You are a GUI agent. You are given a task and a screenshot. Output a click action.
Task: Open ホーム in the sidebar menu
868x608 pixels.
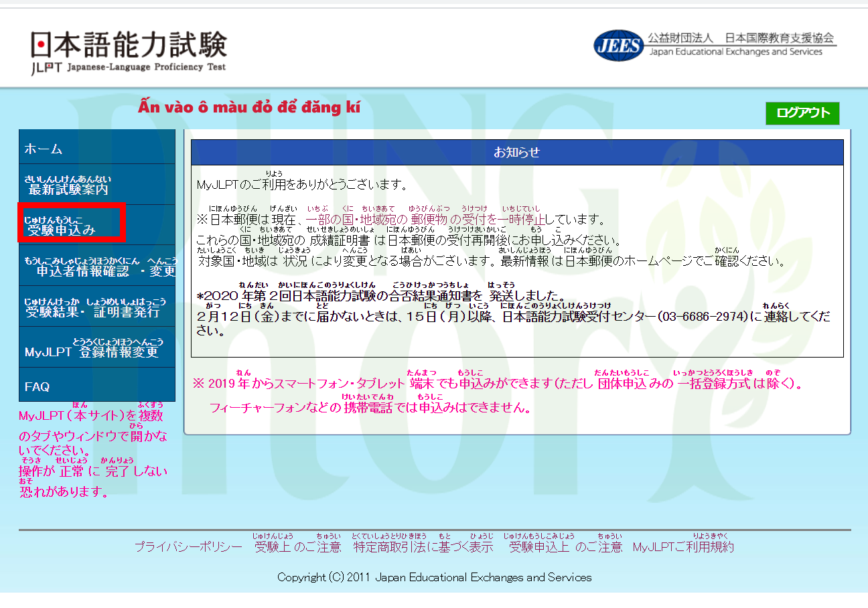click(x=97, y=149)
